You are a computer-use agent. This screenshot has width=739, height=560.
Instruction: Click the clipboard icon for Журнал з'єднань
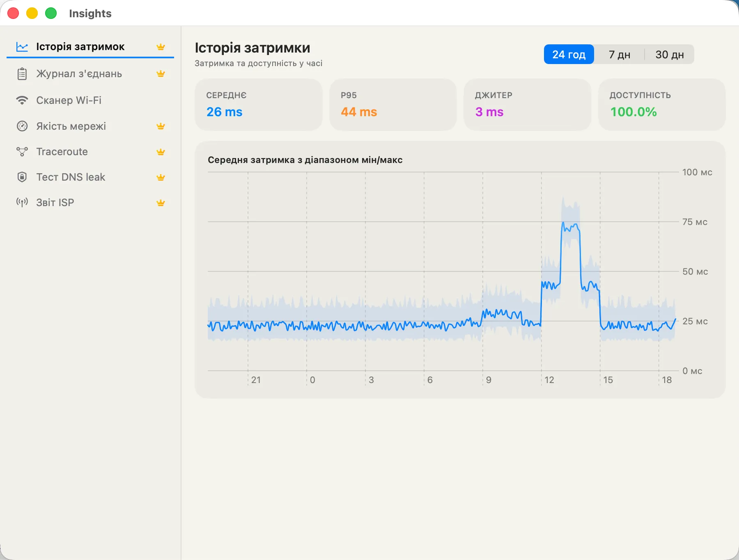(x=22, y=74)
